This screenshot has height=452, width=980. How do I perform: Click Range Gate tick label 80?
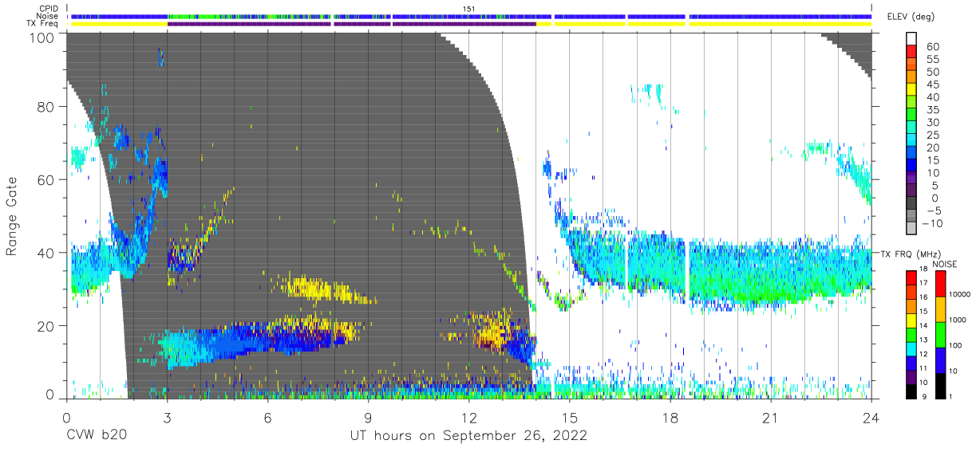pos(47,107)
